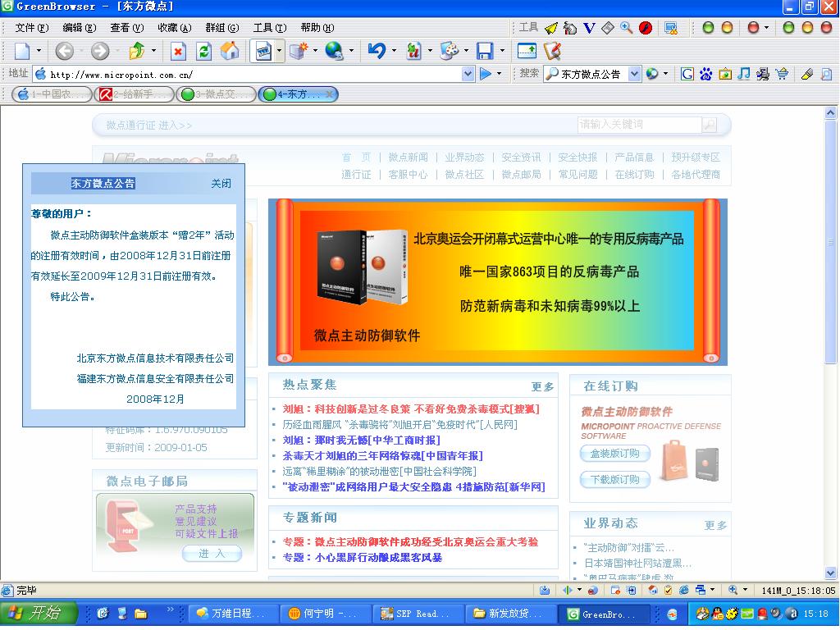Open the 收藏(A) menu
Image resolution: width=840 pixels, height=630 pixels.
coord(175,28)
